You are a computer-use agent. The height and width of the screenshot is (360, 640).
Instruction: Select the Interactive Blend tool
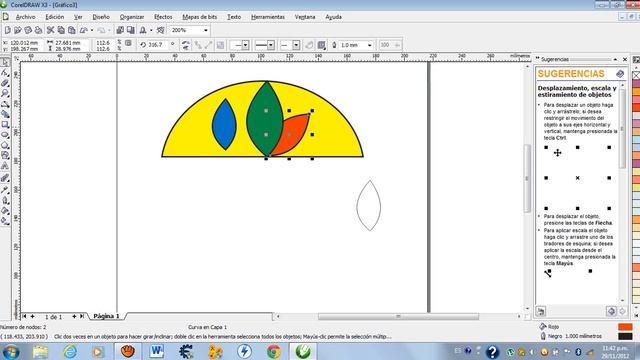[5, 178]
